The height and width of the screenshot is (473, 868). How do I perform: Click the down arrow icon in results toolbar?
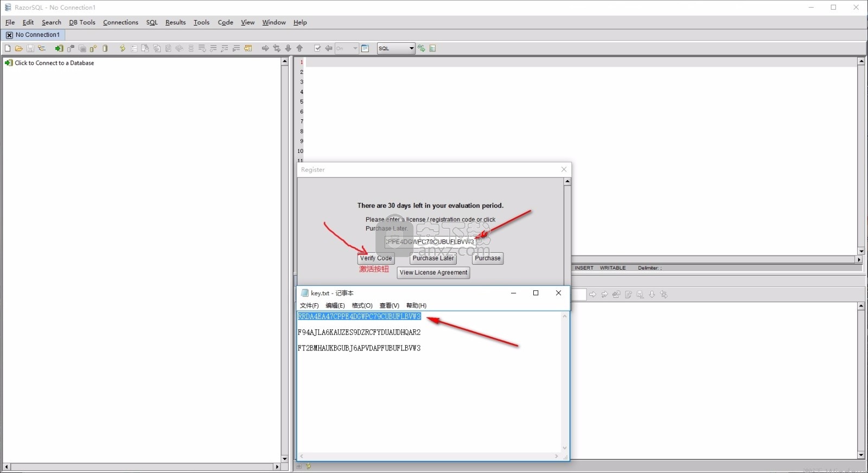652,295
